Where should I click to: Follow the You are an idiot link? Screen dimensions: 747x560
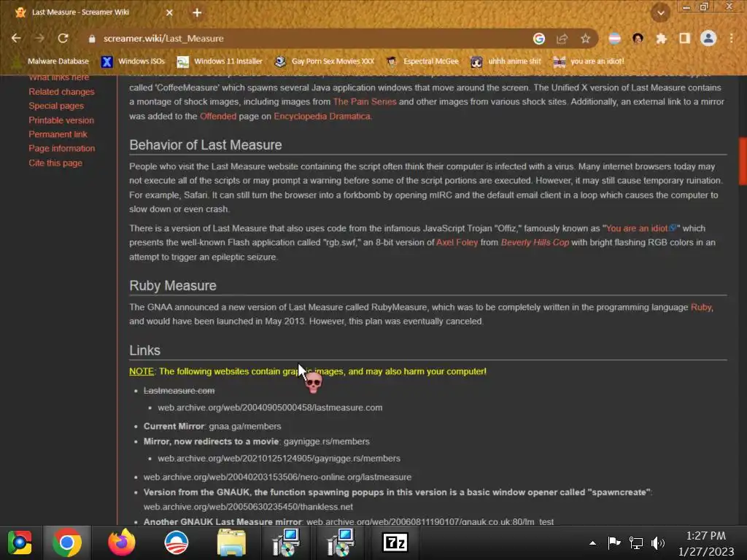(x=636, y=228)
